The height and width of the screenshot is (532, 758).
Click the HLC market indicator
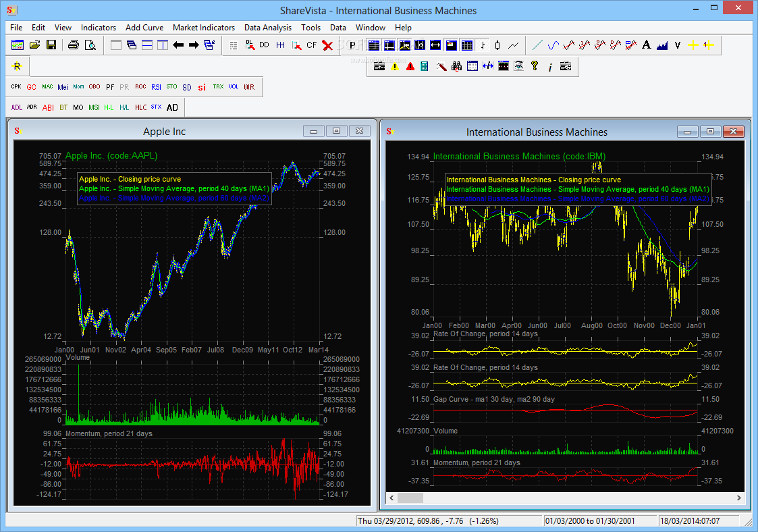click(140, 107)
